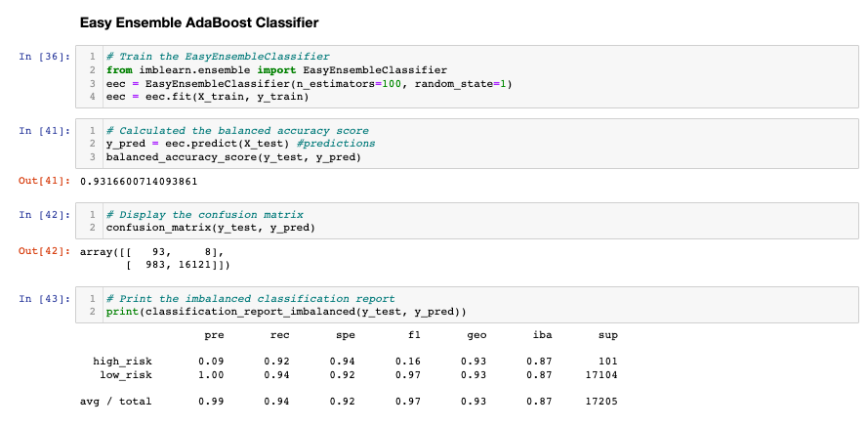868x427 pixels.
Task: Click the array second row '983, 16121'
Action: click(180, 265)
